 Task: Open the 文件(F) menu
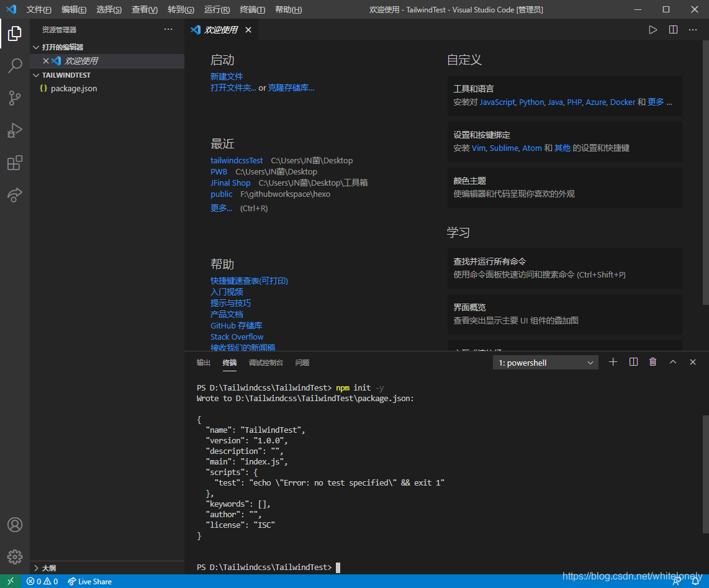pyautogui.click(x=38, y=9)
